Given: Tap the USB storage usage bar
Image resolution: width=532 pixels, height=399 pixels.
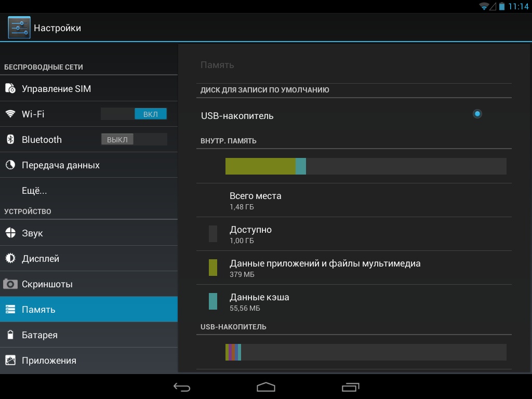Looking at the screenshot, I should point(365,352).
